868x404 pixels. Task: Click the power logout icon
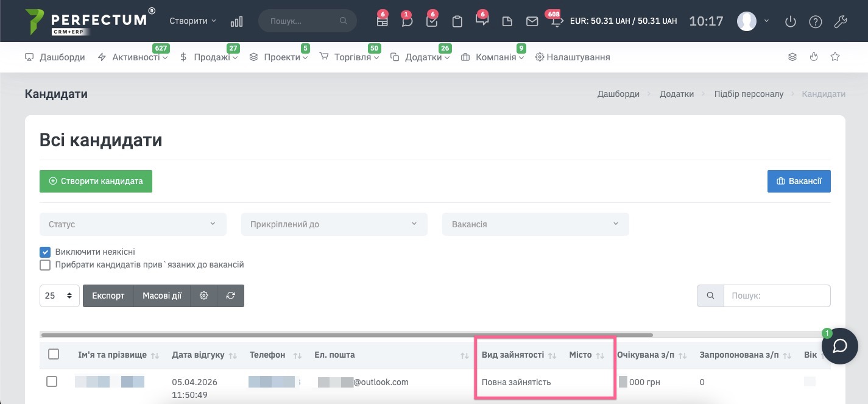click(x=791, y=21)
